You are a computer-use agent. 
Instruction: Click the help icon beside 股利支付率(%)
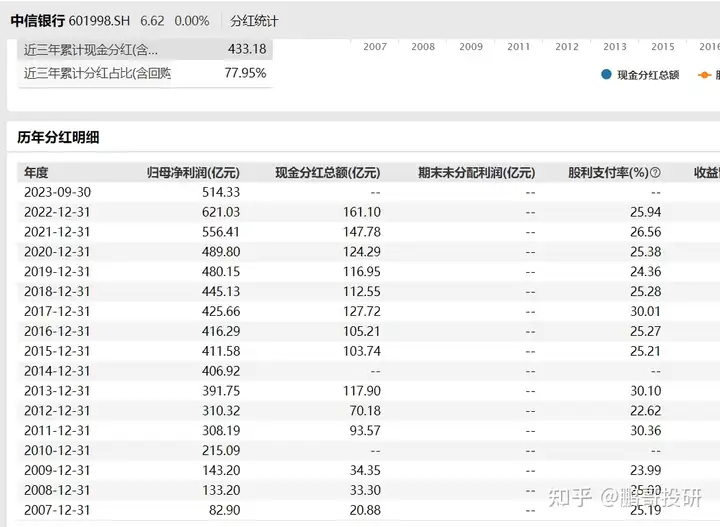[656, 173]
